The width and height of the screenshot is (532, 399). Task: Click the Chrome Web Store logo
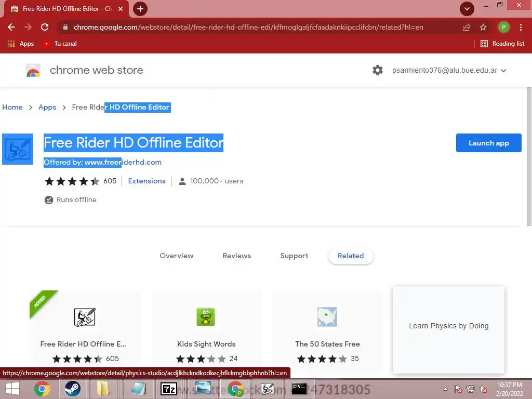click(33, 70)
